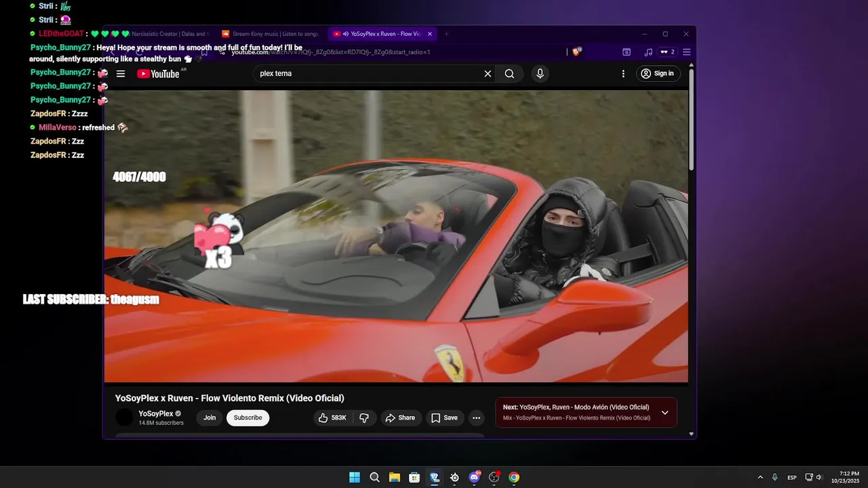Switch to the Narcissistic Creator tab

click(x=163, y=34)
